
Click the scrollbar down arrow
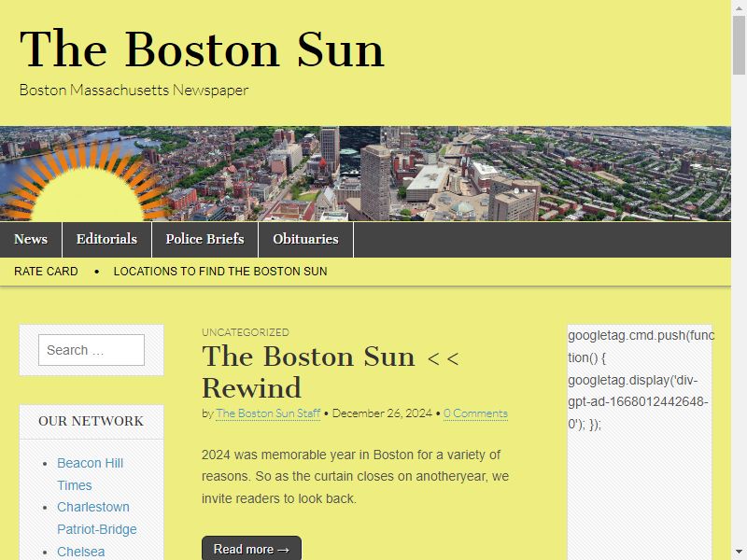[739, 553]
